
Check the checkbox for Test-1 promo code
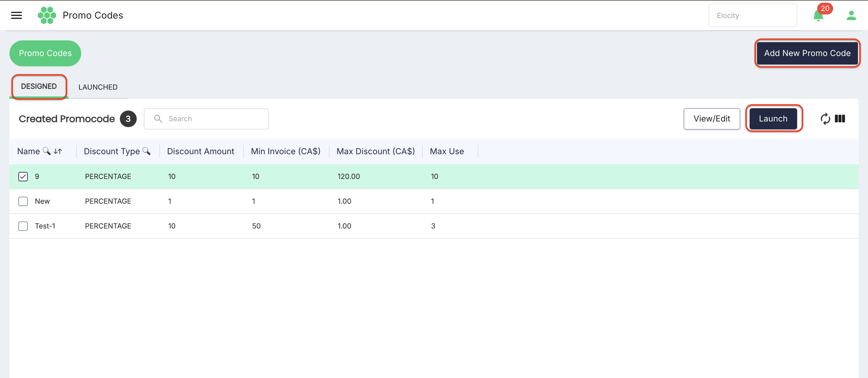23,226
